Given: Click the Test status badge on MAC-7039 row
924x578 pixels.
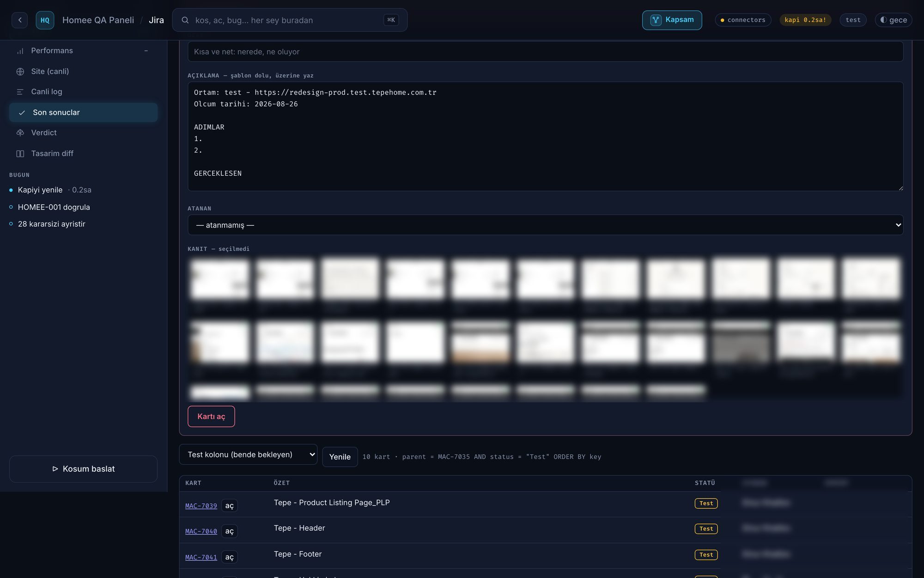Looking at the screenshot, I should pyautogui.click(x=706, y=503).
